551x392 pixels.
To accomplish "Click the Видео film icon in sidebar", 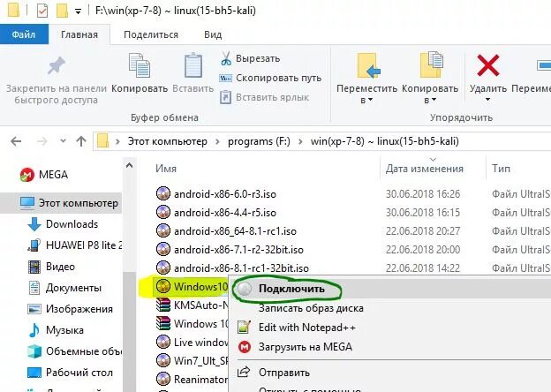I will pos(34,267).
